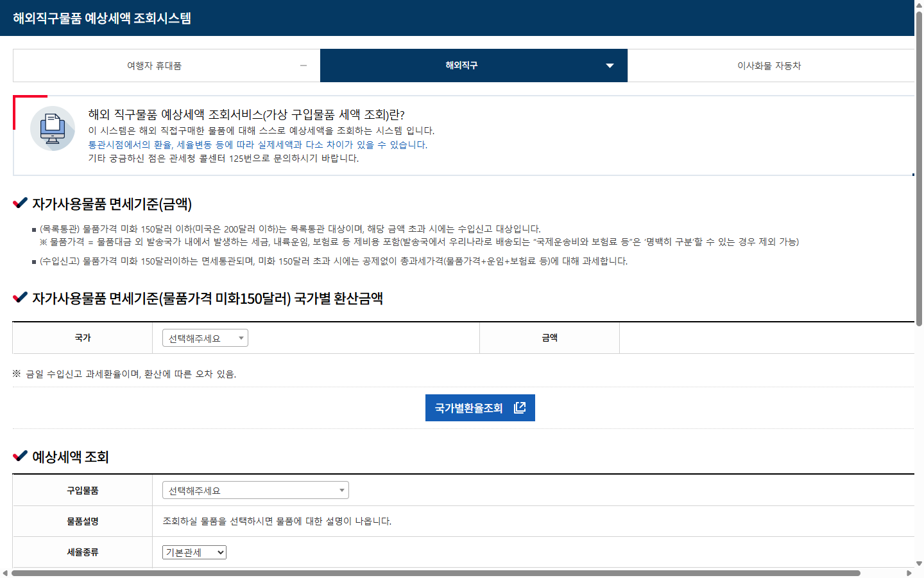Click the scroll left arrow
The width and height of the screenshot is (924, 578).
(5, 573)
